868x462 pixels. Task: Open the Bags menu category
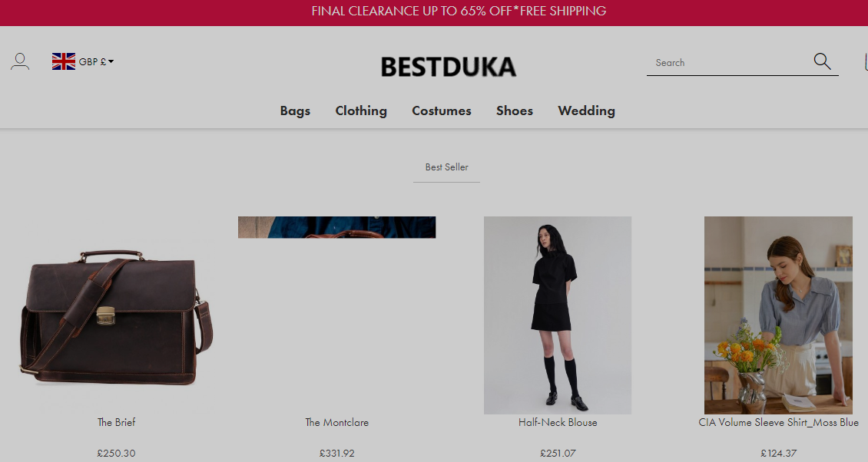click(295, 111)
